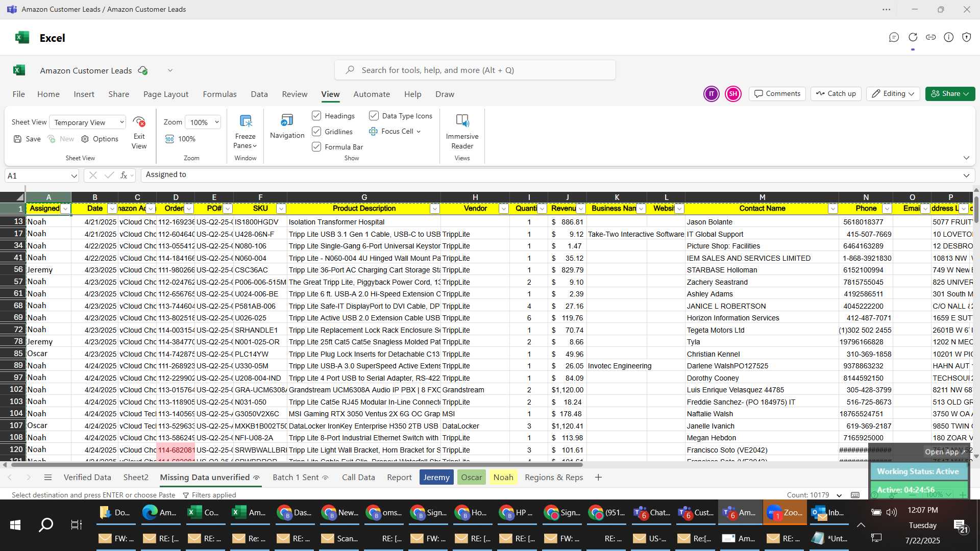Viewport: 980px width, 551px height.
Task: Select the Verified Data sheet tab
Action: click(x=87, y=478)
